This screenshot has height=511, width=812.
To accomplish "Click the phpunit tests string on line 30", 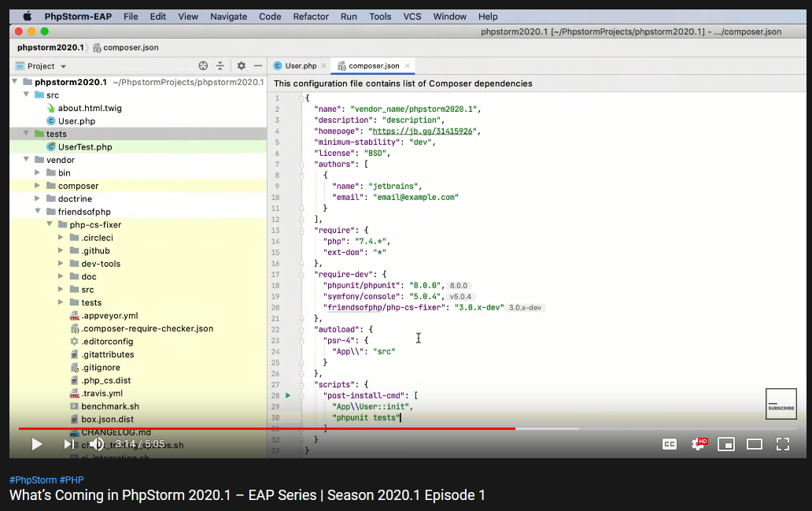I will point(366,418).
